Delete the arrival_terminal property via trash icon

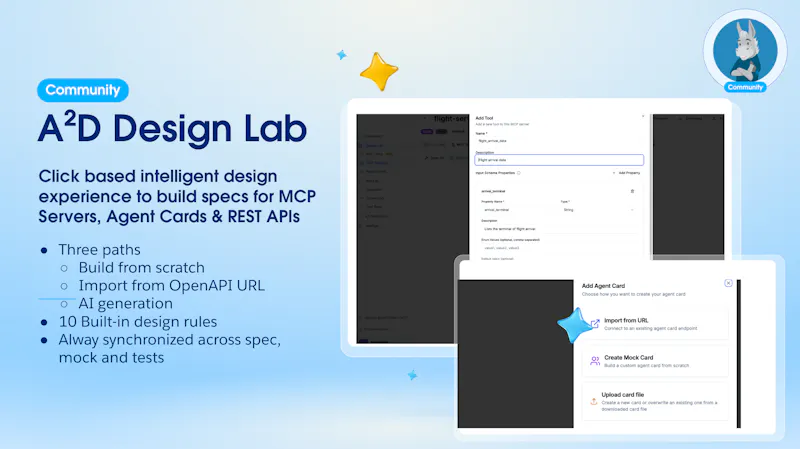[x=632, y=191]
